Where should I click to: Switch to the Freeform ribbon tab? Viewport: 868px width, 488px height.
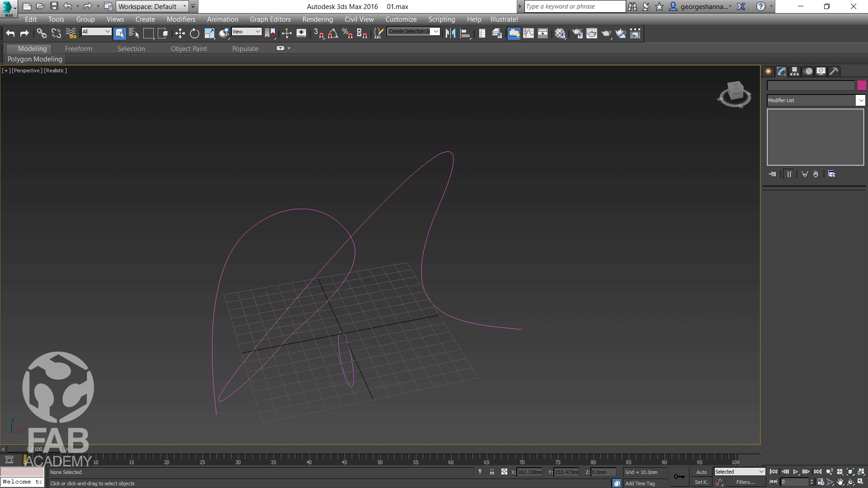78,49
